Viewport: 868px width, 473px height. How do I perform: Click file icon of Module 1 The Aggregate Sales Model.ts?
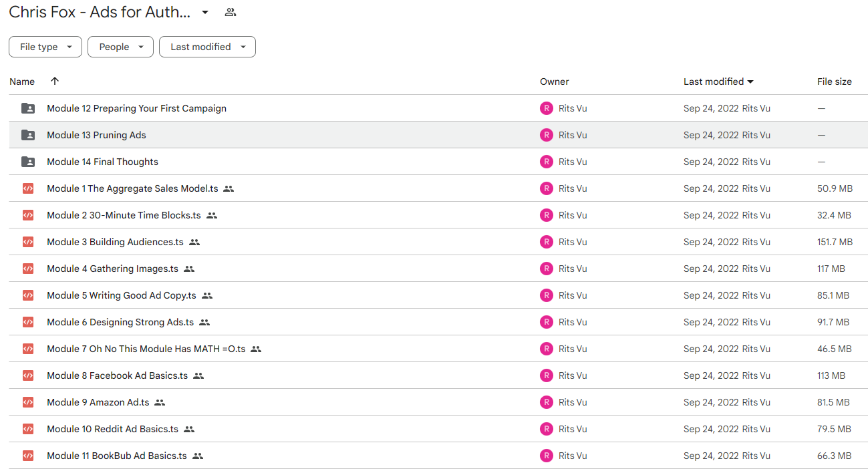coord(28,188)
